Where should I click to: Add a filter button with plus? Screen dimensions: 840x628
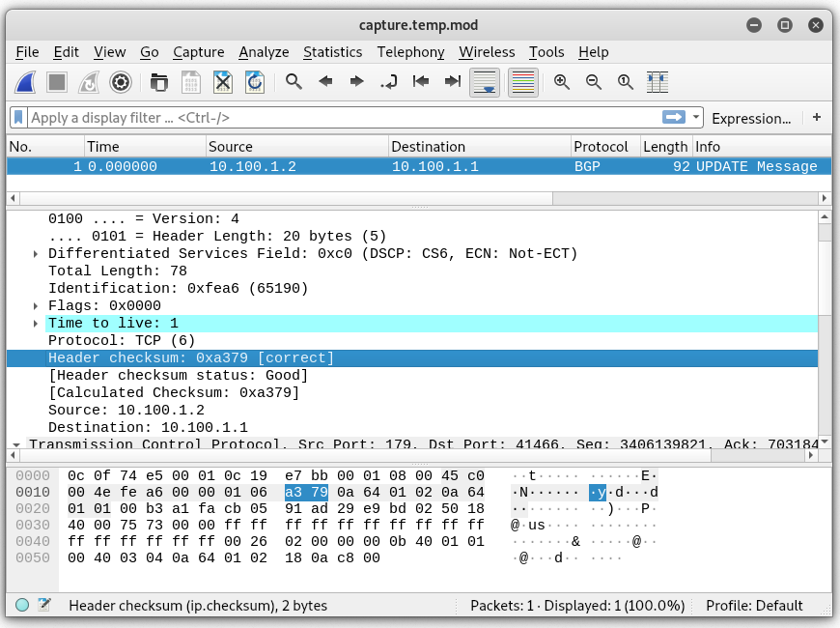[x=817, y=118]
